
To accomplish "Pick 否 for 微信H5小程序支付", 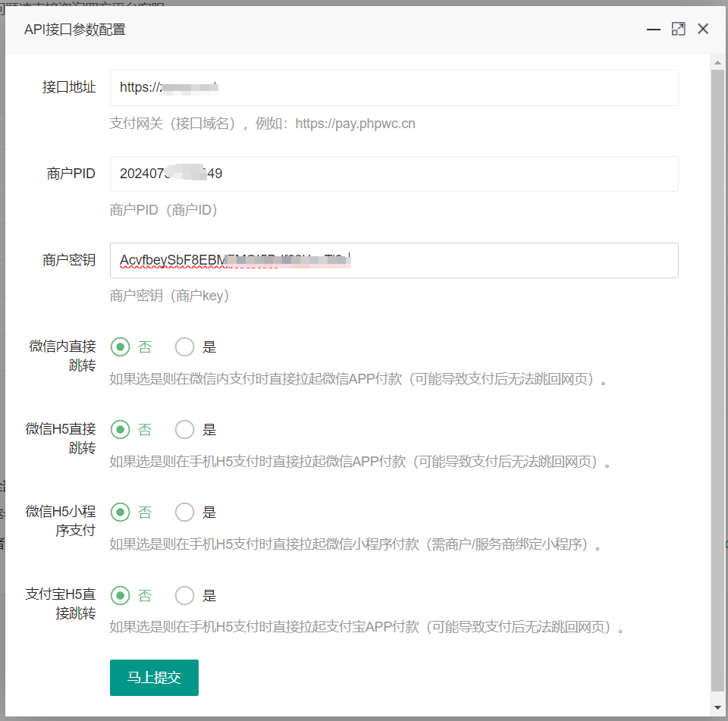I will click(121, 513).
